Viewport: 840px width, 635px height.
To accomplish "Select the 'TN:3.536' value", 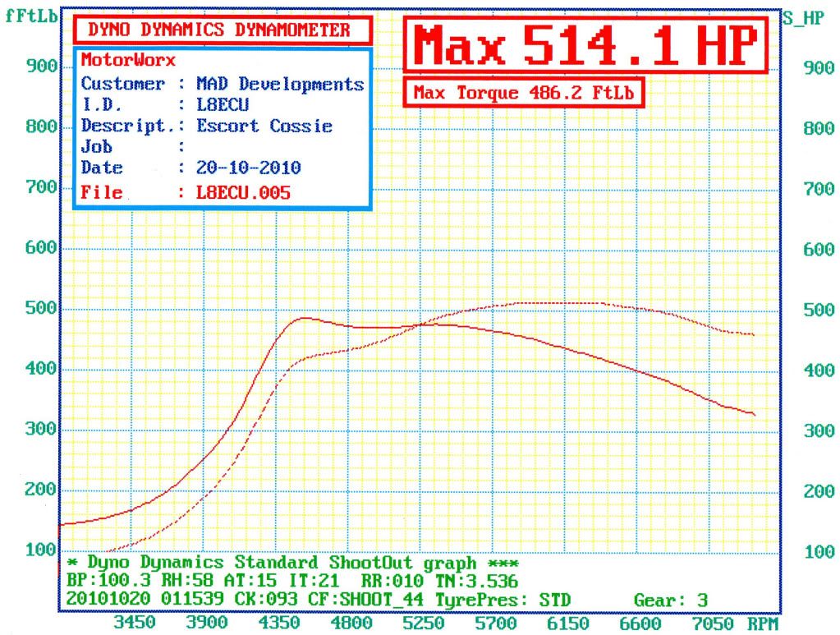I will tap(476, 581).
